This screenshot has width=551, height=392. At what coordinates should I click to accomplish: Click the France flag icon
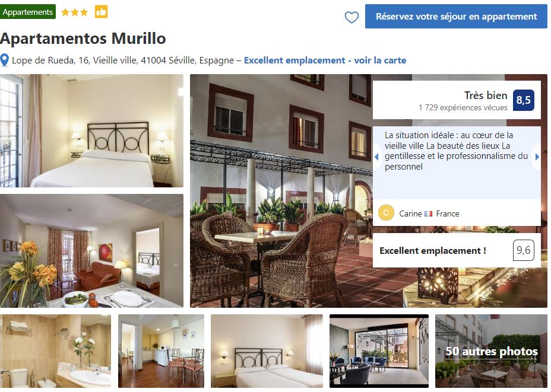428,213
